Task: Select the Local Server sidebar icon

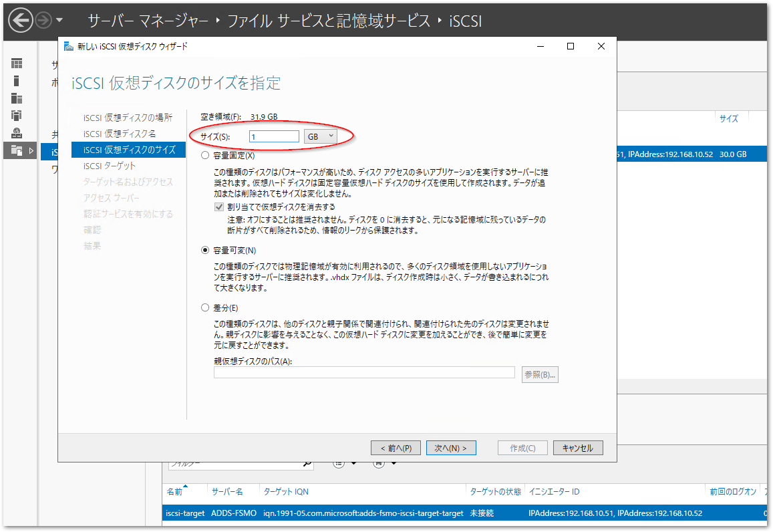Action: coord(15,80)
